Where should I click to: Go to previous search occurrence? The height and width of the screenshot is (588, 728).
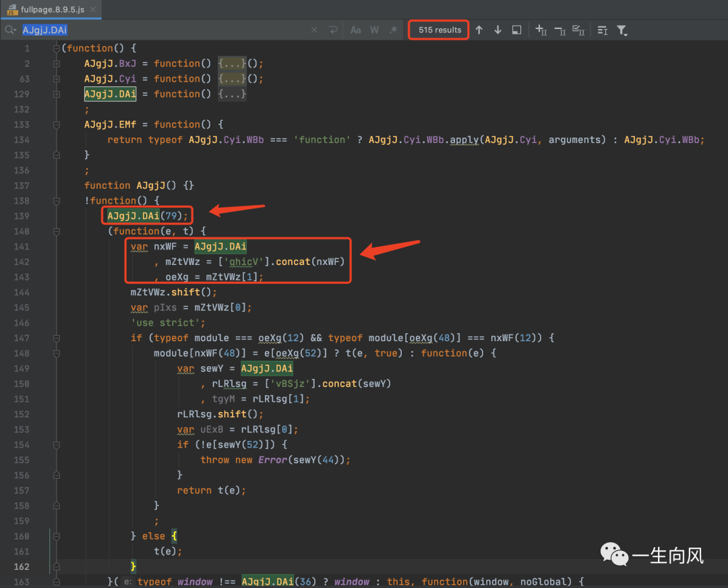(x=479, y=30)
